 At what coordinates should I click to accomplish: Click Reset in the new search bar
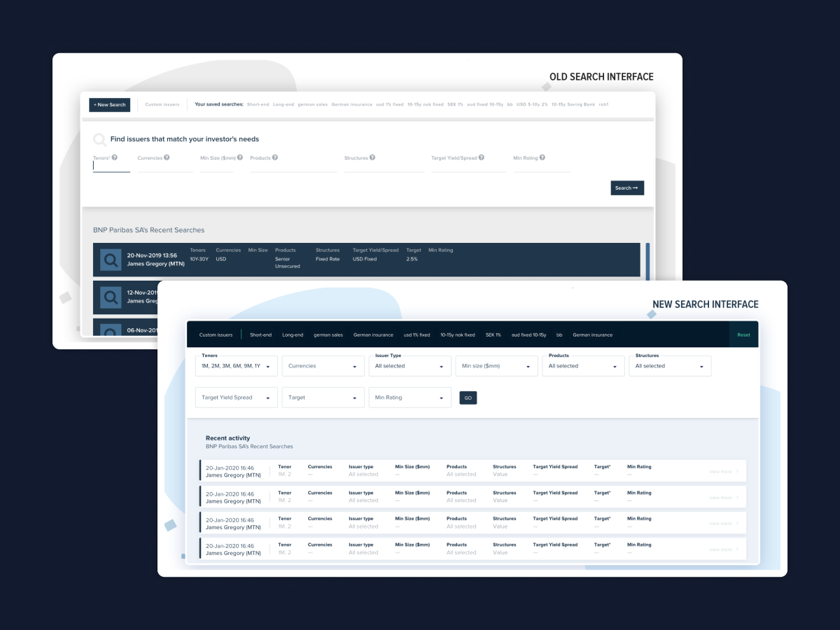(743, 335)
